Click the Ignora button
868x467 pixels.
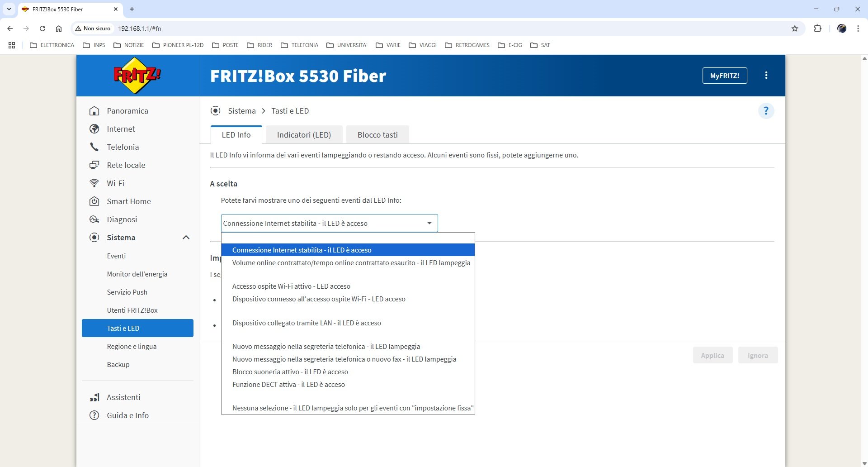tap(758, 355)
